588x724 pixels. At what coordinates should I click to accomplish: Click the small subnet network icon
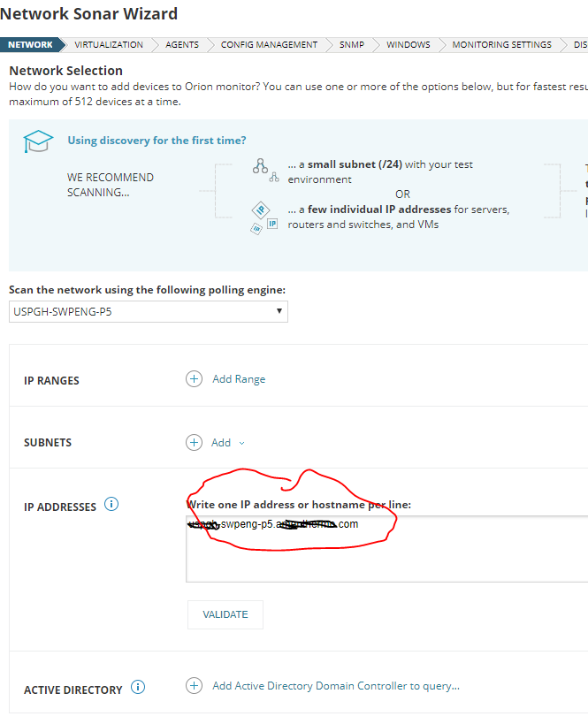(265, 171)
